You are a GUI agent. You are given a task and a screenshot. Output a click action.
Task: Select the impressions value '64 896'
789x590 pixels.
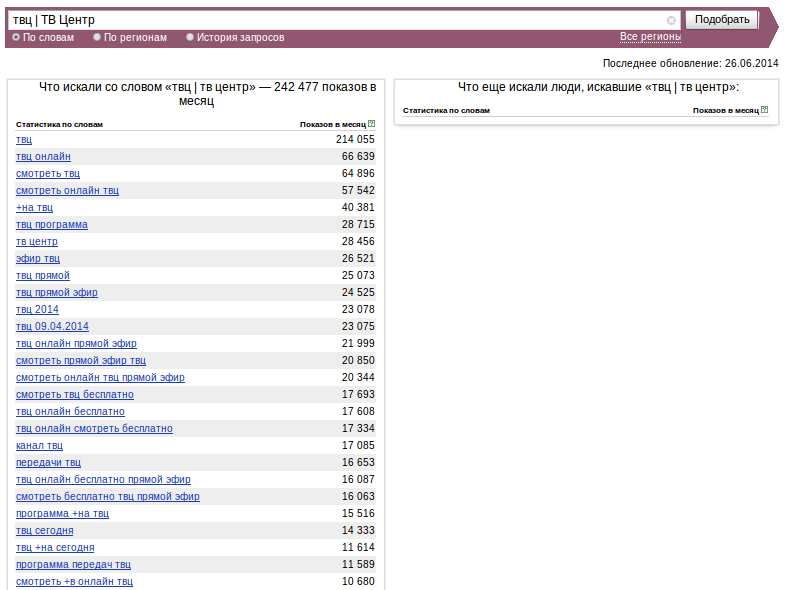click(x=358, y=174)
